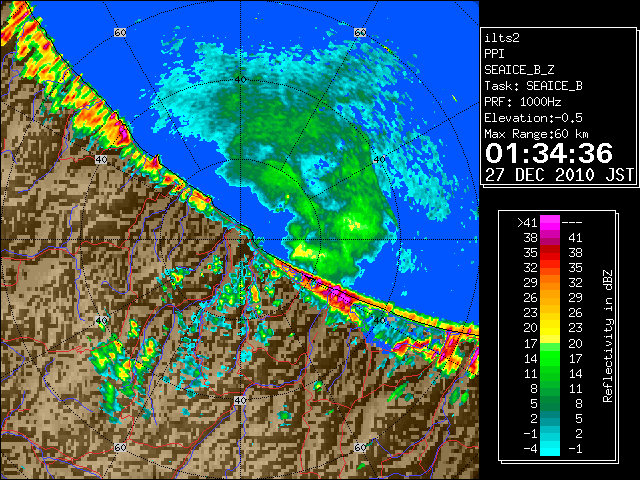Click the 'PRF: 1000Hz' line
Image resolution: width=640 pixels, height=480 pixels.
tap(523, 102)
